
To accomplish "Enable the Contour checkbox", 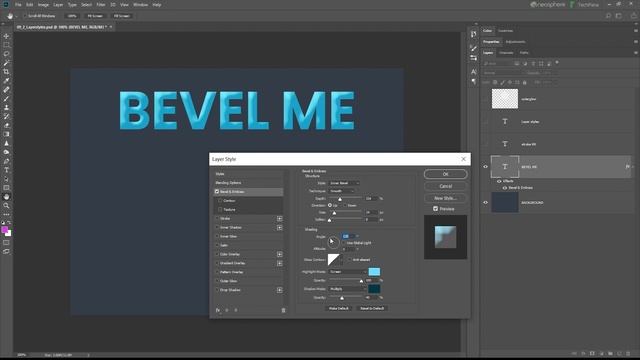I will (x=220, y=200).
